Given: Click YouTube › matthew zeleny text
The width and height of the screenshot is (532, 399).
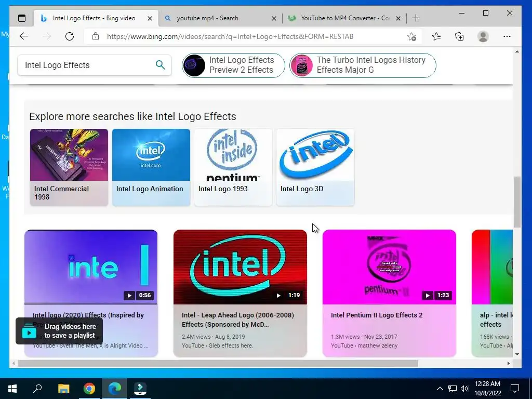Looking at the screenshot, I should (364, 345).
